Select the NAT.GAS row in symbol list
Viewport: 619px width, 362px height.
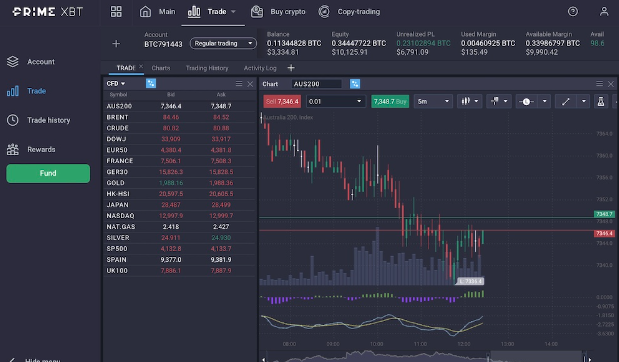[180, 227]
